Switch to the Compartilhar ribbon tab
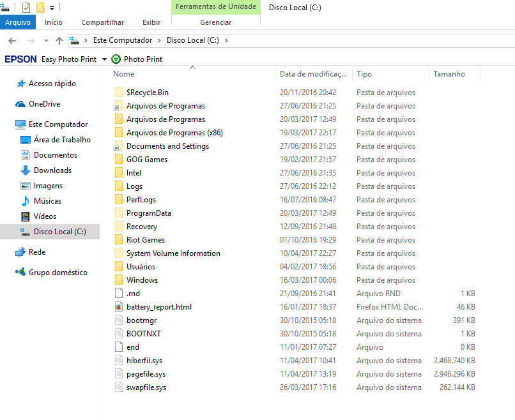This screenshot has width=515, height=420. [x=102, y=22]
